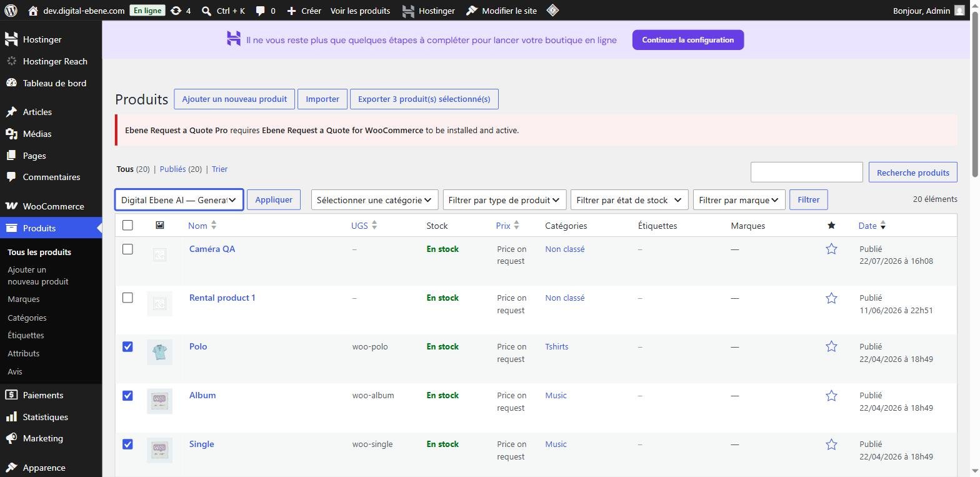This screenshot has height=477, width=980.
Task: Star the Polo product as featured
Action: [x=831, y=347]
